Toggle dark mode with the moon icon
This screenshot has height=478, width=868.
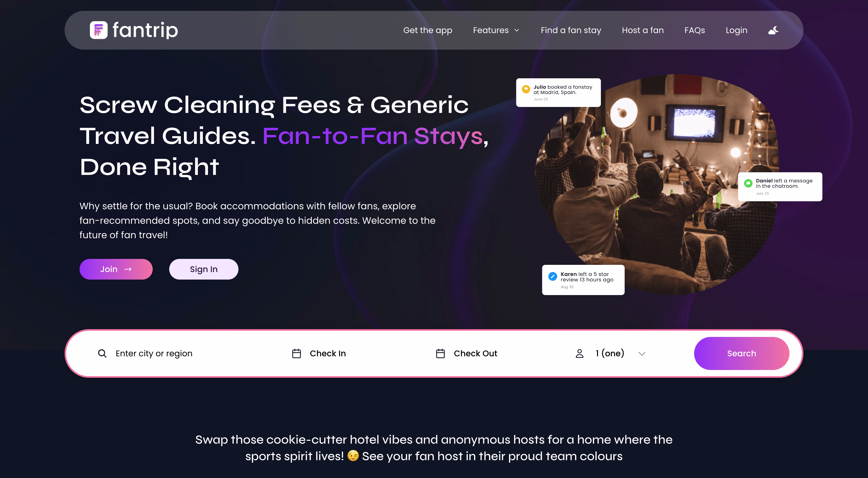point(773,30)
